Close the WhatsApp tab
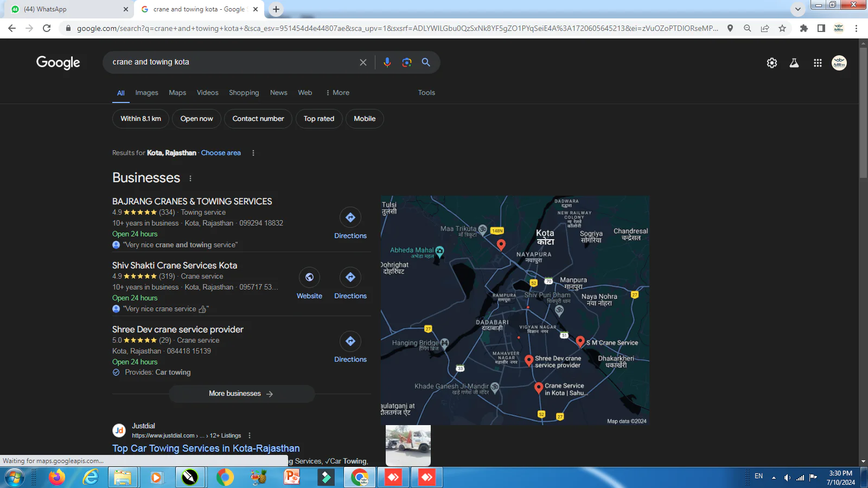This screenshot has width=868, height=488. click(126, 9)
